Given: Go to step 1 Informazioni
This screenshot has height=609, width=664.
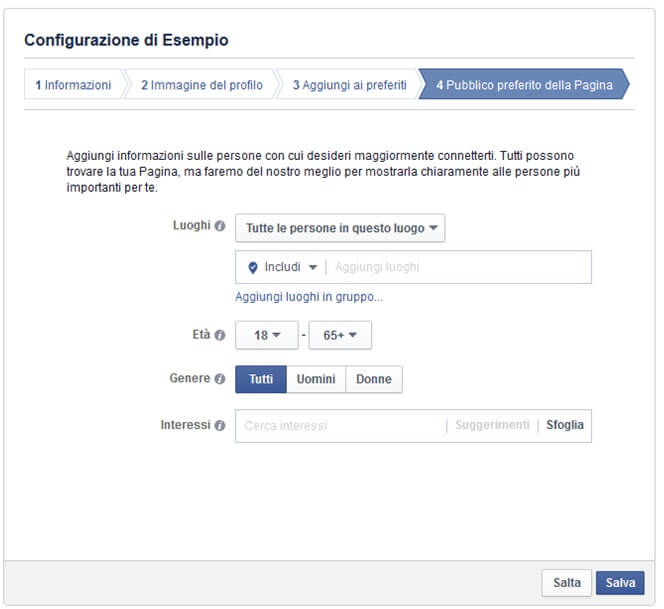Looking at the screenshot, I should click(73, 84).
